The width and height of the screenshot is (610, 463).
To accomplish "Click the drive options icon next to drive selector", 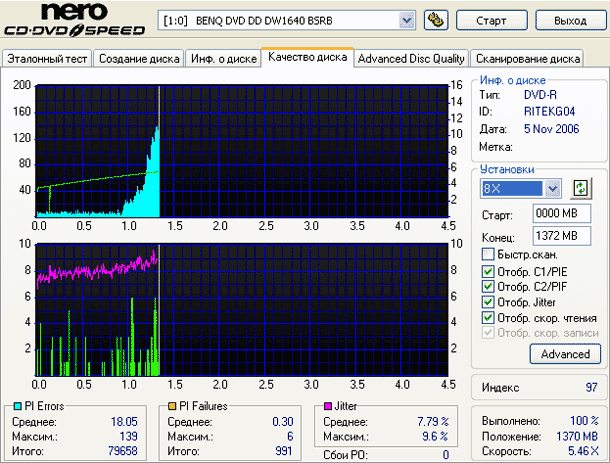I will click(435, 20).
